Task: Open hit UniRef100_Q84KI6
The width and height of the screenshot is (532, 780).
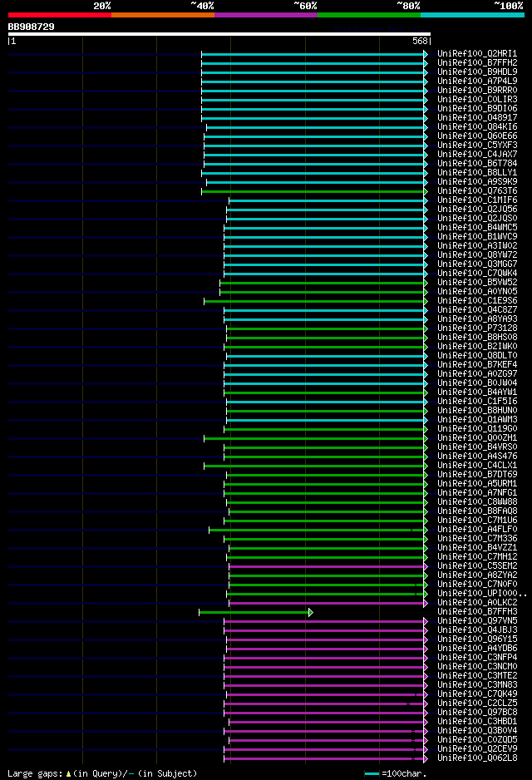Action: [x=477, y=127]
